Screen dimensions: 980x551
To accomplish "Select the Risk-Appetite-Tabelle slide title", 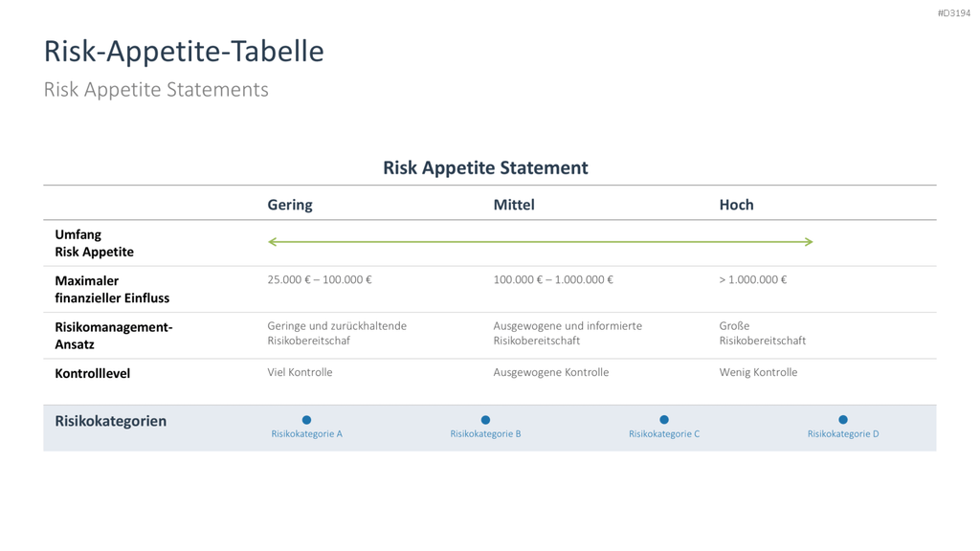I will coord(184,52).
